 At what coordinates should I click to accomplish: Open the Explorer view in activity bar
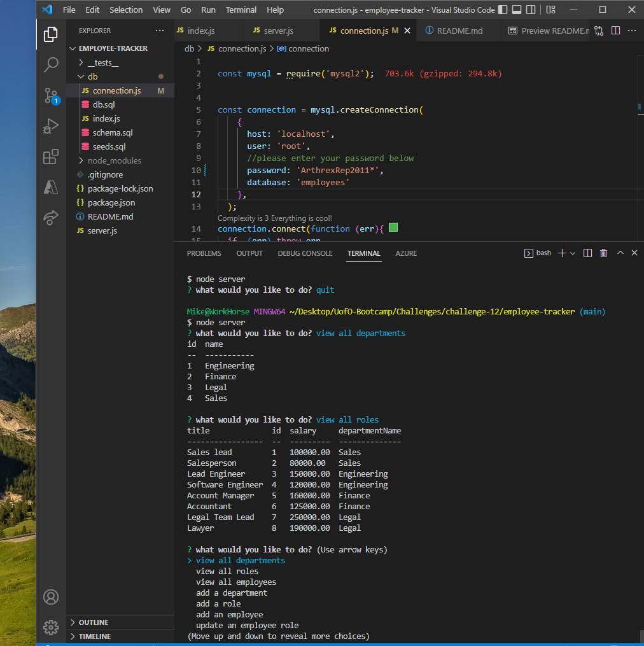tap(51, 34)
